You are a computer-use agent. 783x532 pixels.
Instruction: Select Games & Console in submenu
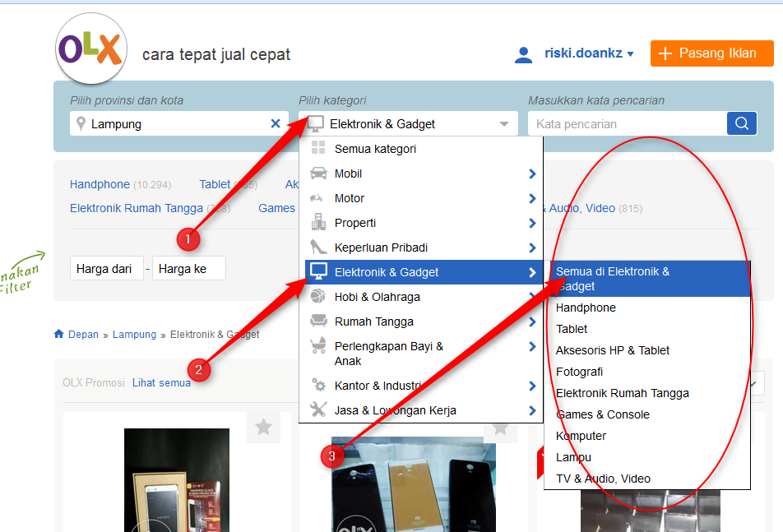point(647,414)
